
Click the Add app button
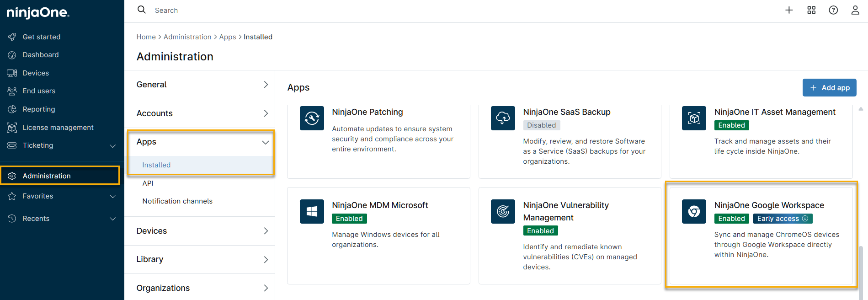(x=829, y=88)
